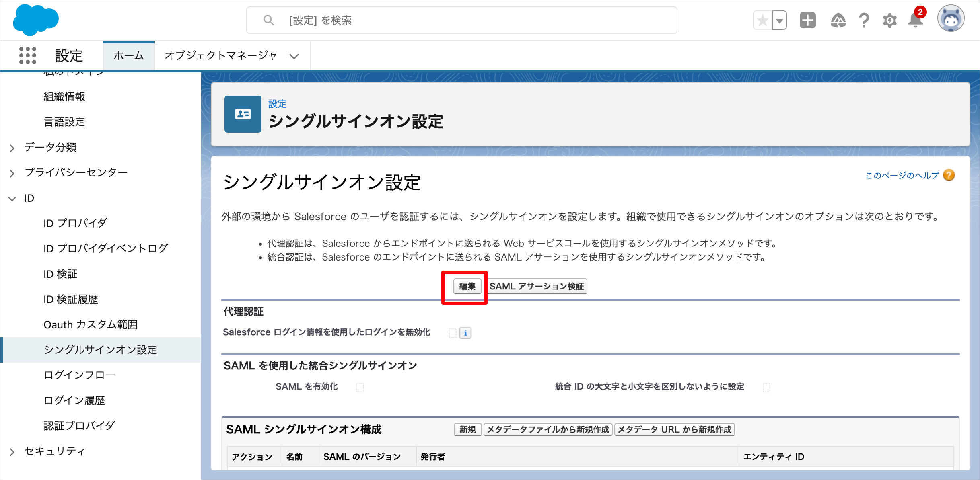Toggle 統合 ID case-insensitive checkbox

[766, 387]
